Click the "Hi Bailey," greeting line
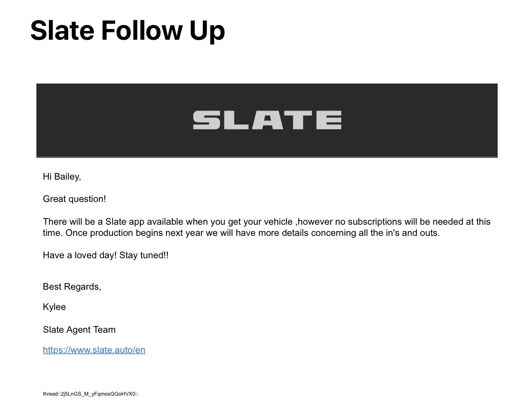 point(62,177)
